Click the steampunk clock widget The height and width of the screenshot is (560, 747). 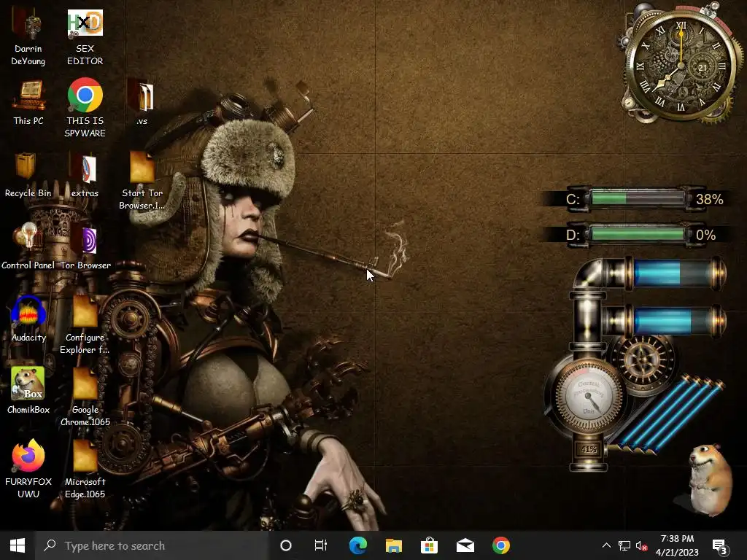click(681, 65)
